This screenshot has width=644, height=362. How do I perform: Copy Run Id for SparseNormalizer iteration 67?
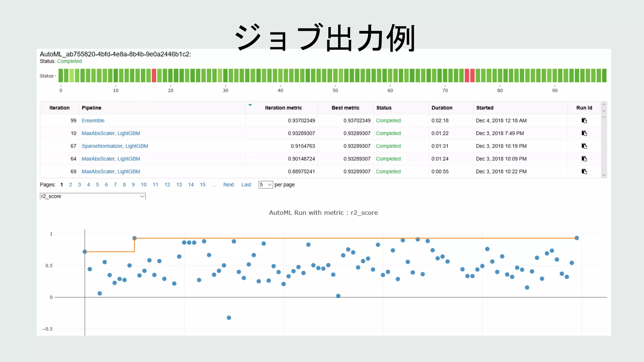tap(584, 146)
